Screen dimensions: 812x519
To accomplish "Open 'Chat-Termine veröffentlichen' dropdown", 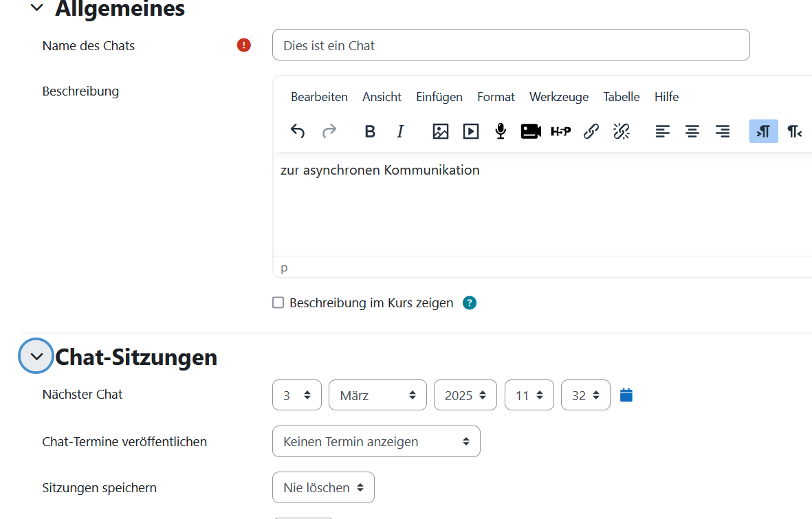I will (376, 441).
